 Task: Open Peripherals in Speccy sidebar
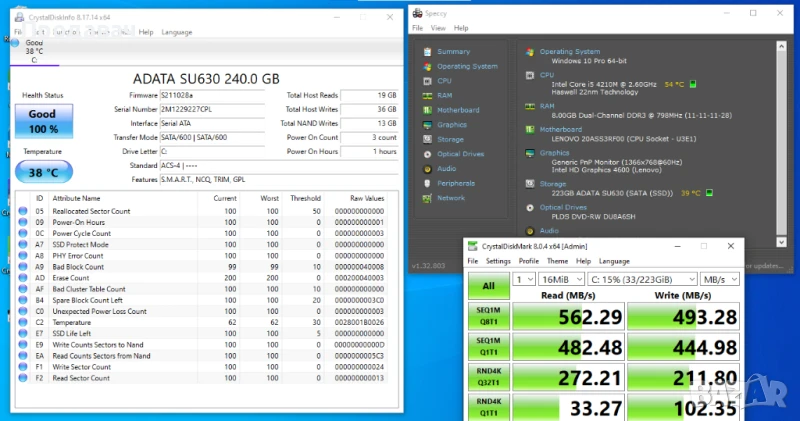pyautogui.click(x=455, y=183)
